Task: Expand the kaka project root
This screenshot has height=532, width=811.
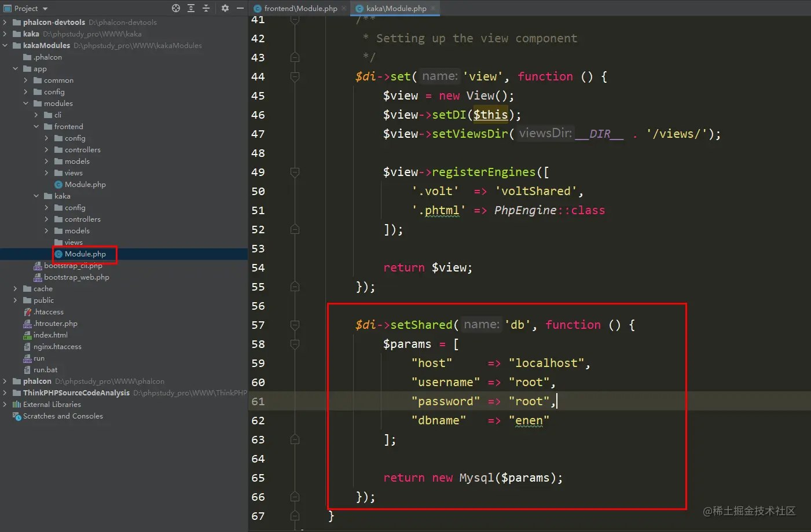Action: [x=5, y=34]
